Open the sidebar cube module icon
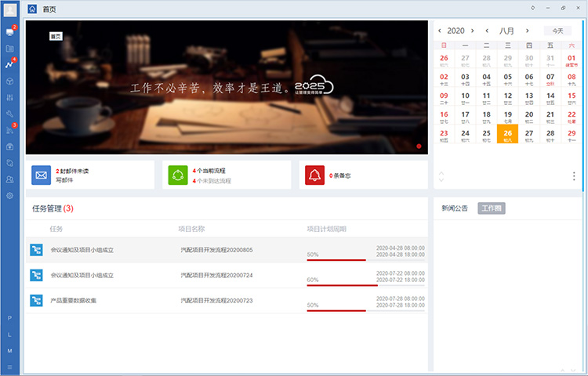The height and width of the screenshot is (376, 588). (x=10, y=81)
